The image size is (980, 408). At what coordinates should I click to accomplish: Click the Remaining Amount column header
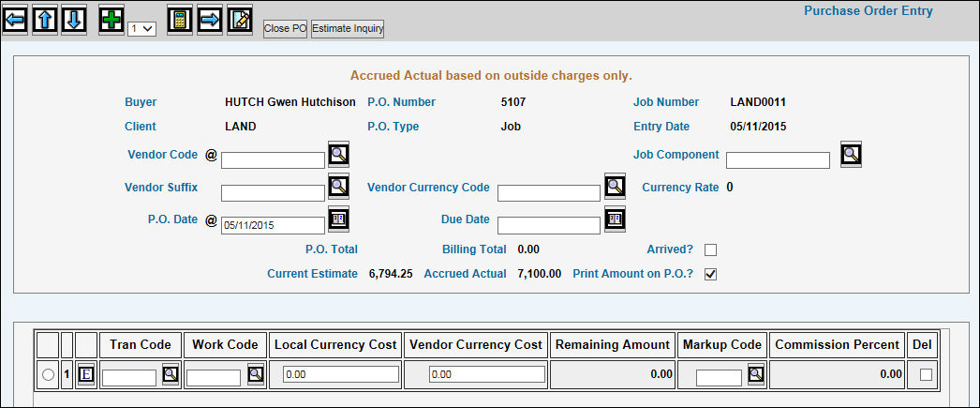pyautogui.click(x=613, y=345)
